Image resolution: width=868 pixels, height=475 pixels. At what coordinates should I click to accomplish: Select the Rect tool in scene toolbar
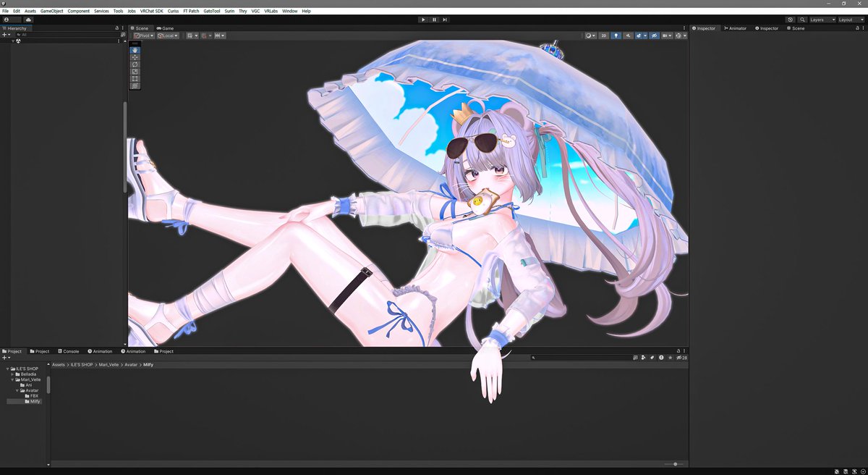click(135, 79)
